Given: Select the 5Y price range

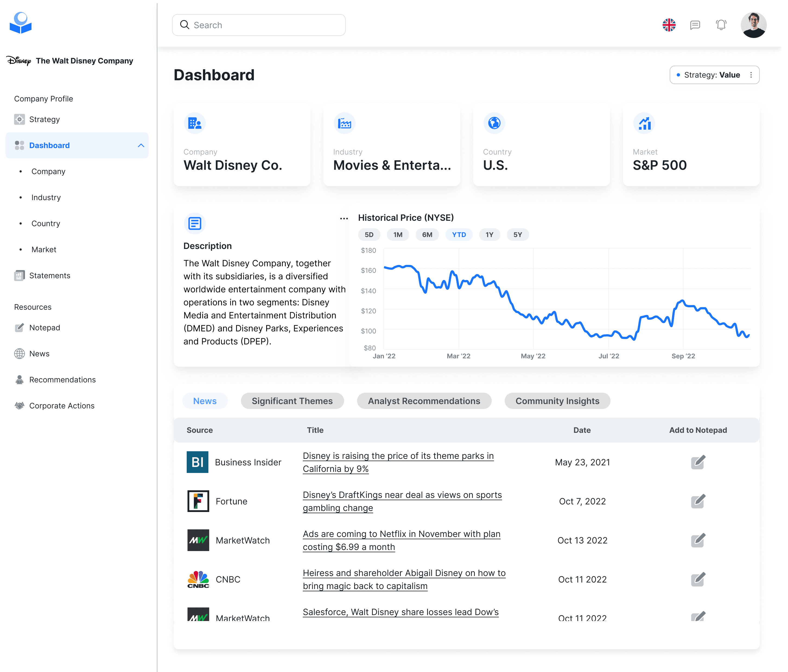Looking at the screenshot, I should (x=518, y=235).
